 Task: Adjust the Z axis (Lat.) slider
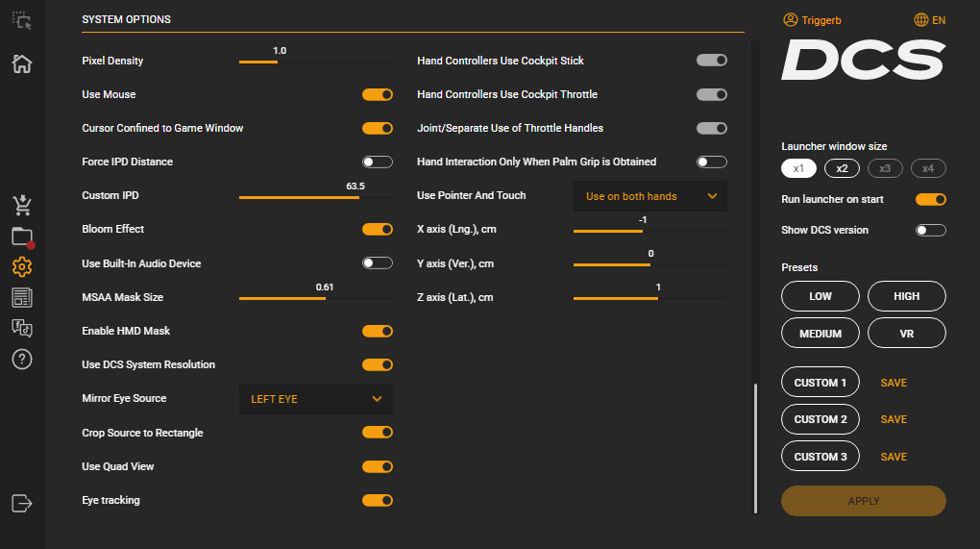[650, 299]
